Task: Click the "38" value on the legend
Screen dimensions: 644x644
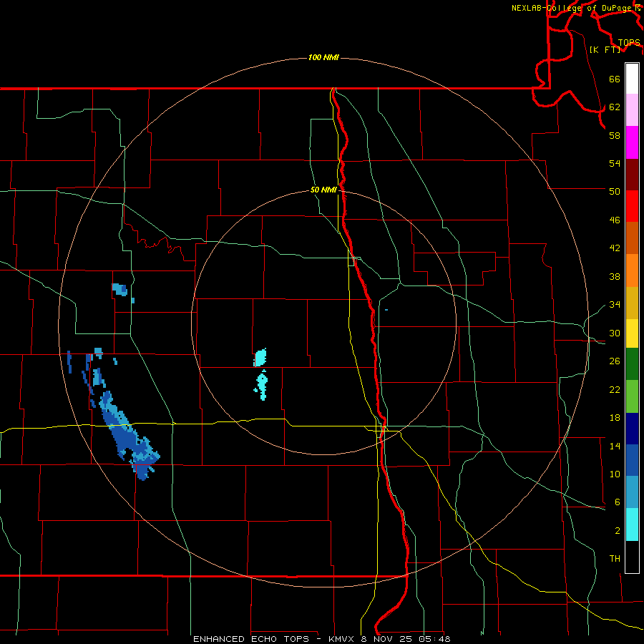Action: pos(615,276)
